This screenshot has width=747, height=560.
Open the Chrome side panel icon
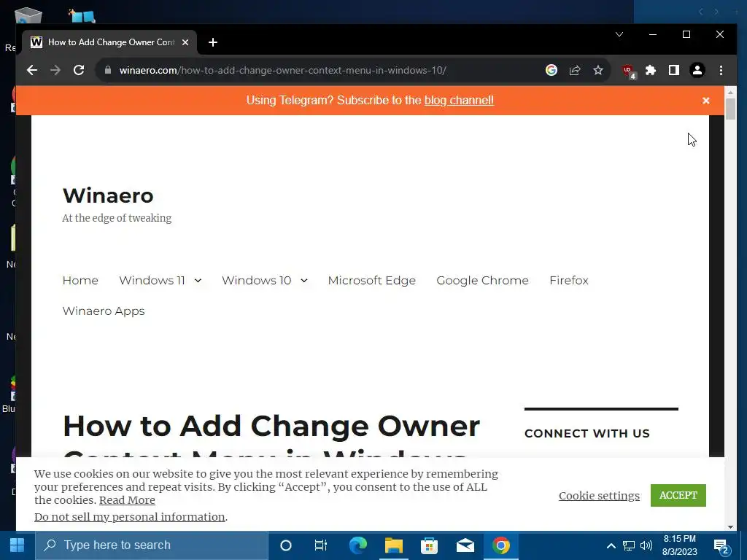click(x=673, y=71)
